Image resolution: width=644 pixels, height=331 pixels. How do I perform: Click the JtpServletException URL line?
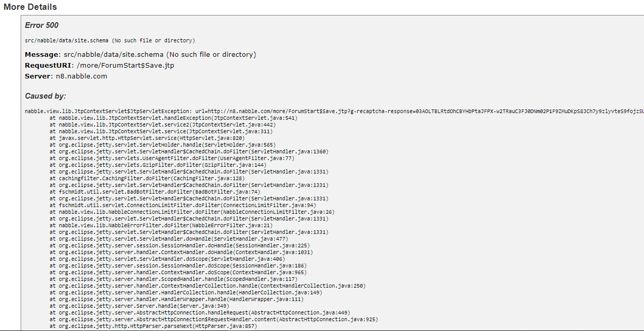tap(331, 111)
